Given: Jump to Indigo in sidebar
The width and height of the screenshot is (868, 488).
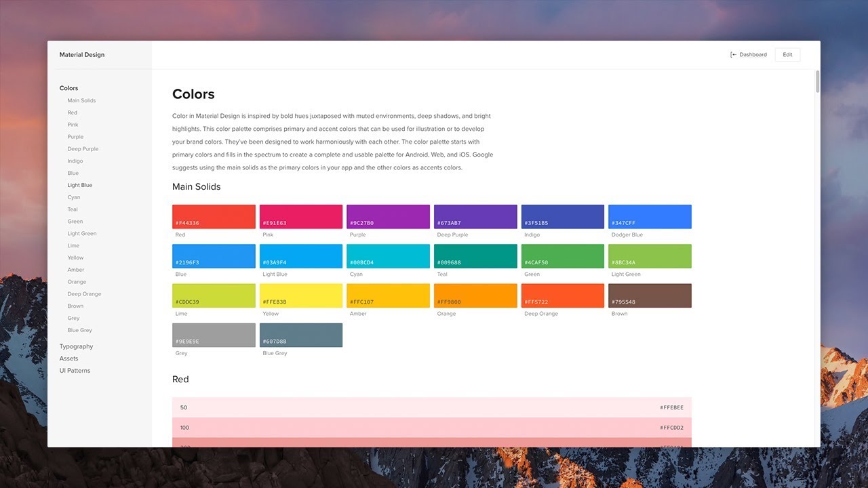Looking at the screenshot, I should 75,161.
